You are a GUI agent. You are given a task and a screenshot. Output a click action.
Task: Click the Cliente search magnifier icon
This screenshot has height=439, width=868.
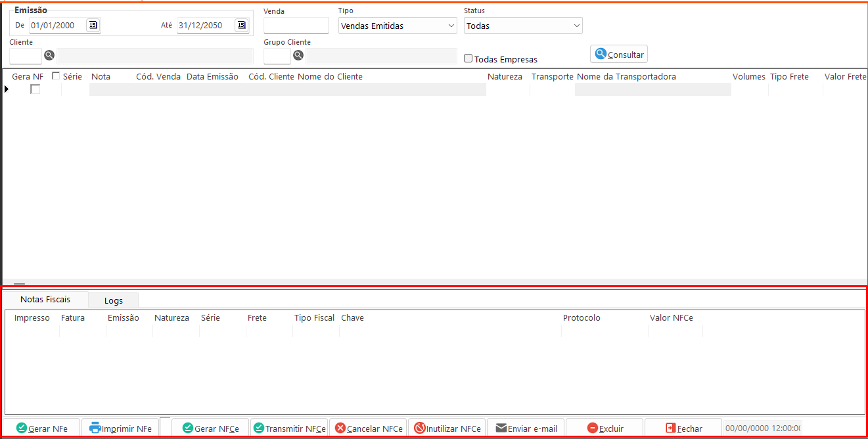click(49, 55)
